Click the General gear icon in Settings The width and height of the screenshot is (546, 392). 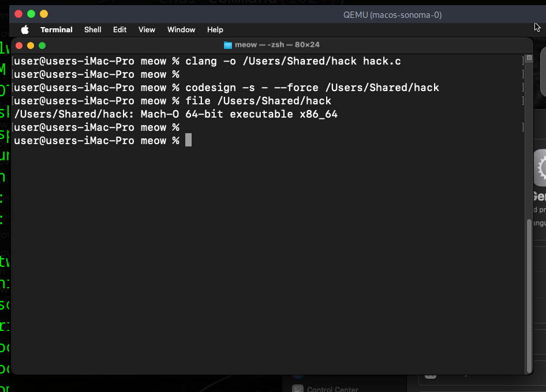pyautogui.click(x=541, y=168)
